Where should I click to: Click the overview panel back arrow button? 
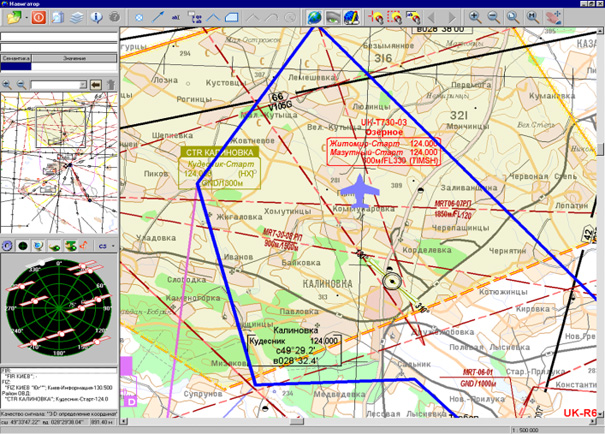coord(96,85)
